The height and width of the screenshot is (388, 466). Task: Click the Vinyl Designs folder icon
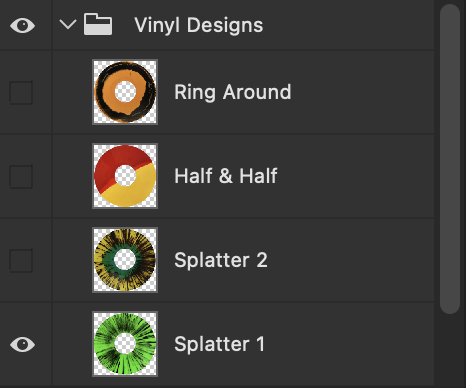[x=98, y=24]
